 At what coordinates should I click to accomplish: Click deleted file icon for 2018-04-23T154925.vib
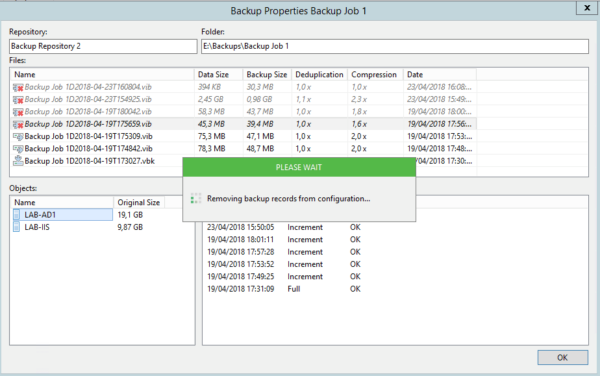pyautogui.click(x=18, y=99)
